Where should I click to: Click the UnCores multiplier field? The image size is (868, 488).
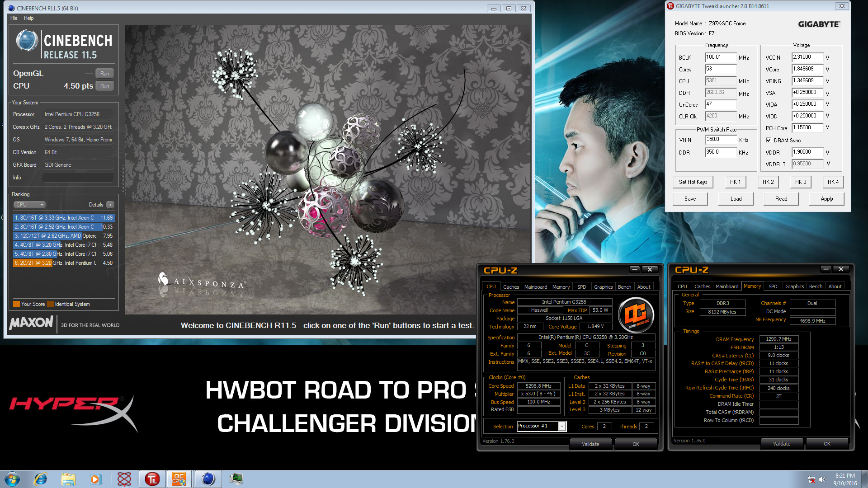721,104
